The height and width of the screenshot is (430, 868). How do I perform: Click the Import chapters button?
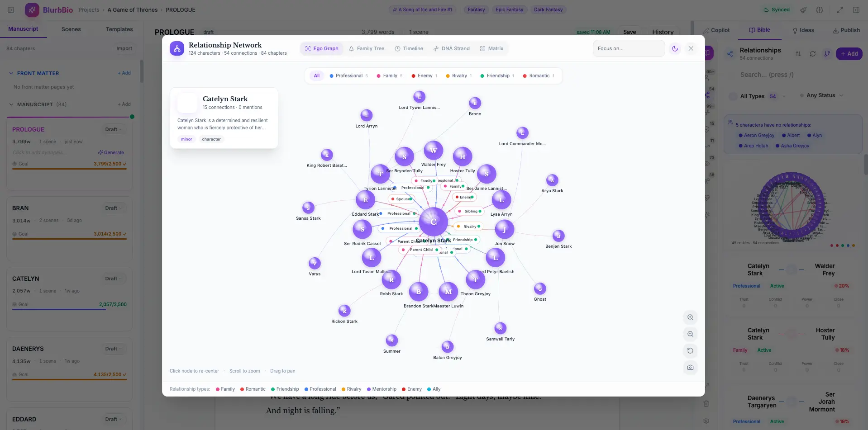(124, 49)
